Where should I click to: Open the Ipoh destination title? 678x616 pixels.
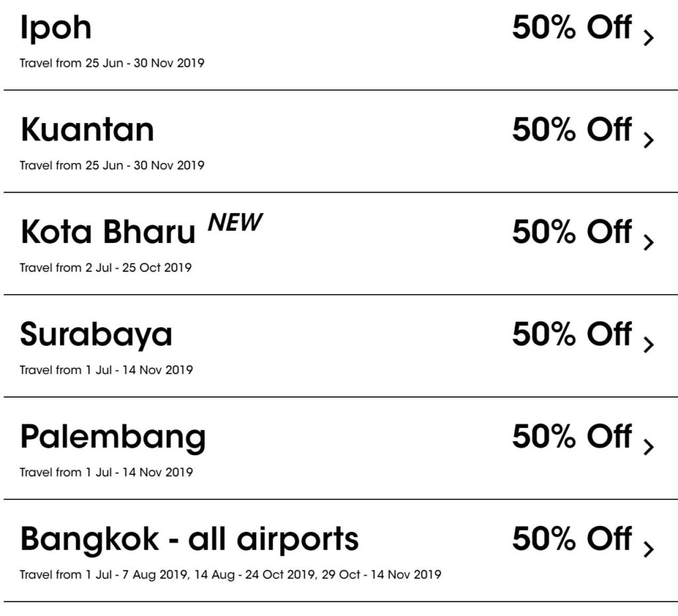click(x=56, y=28)
